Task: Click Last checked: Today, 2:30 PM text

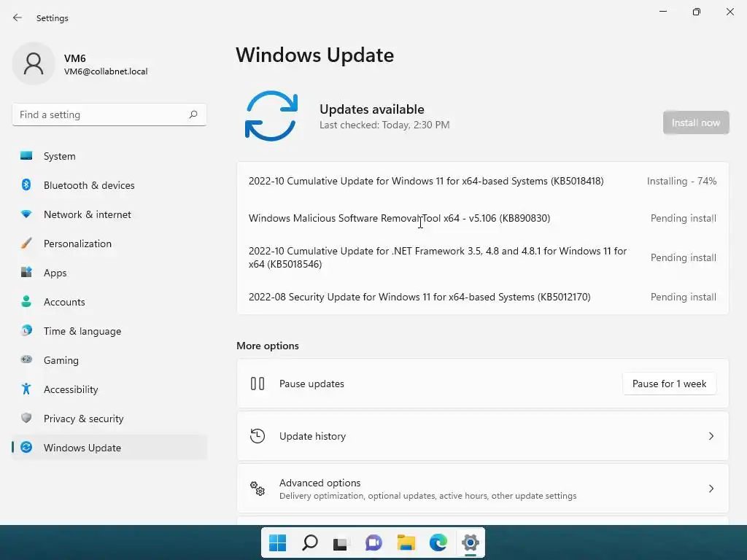Action: 384,125
